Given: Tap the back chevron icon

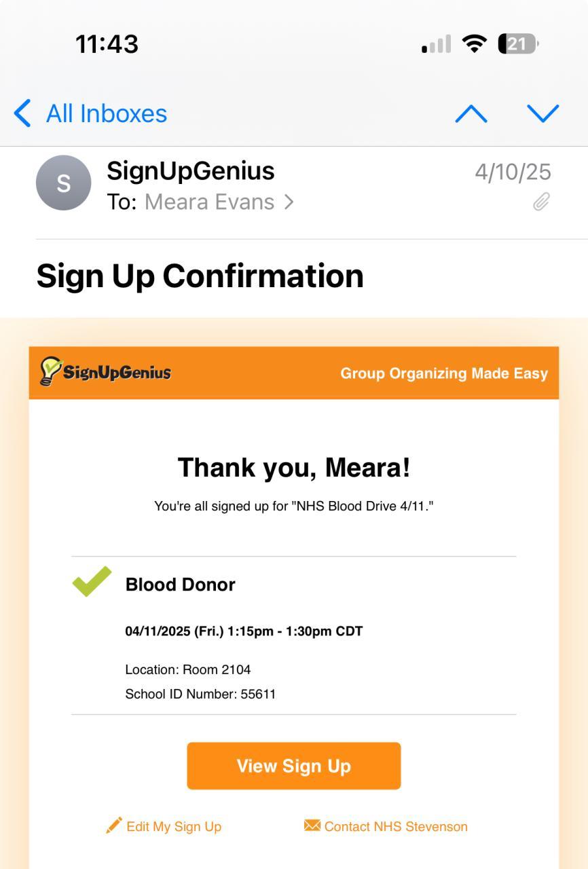Looking at the screenshot, I should point(22,113).
